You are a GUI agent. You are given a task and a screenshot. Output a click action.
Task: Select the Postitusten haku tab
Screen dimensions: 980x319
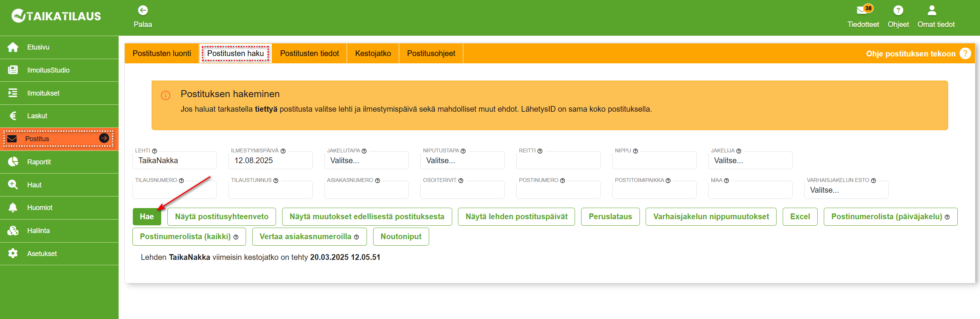[235, 53]
